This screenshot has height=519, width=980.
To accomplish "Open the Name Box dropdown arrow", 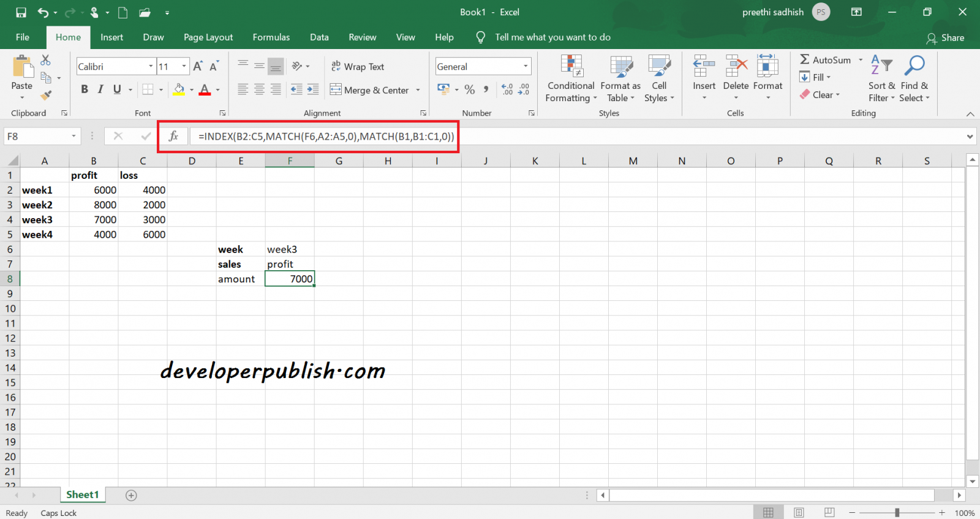I will tap(73, 136).
